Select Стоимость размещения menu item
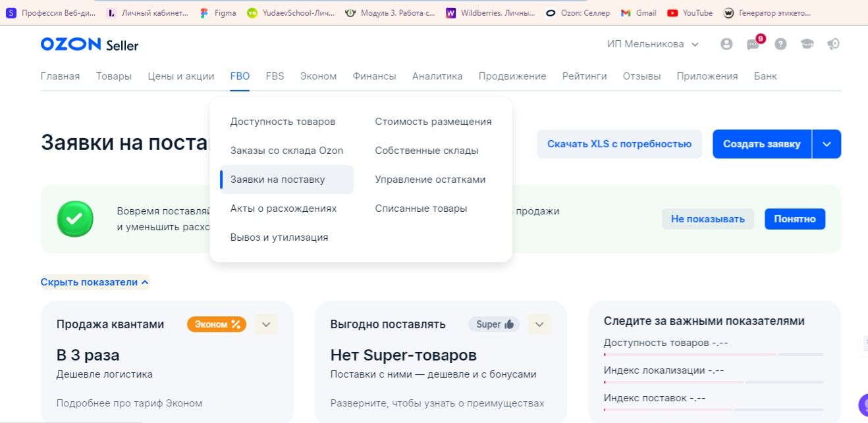868x423 pixels. [x=433, y=122]
